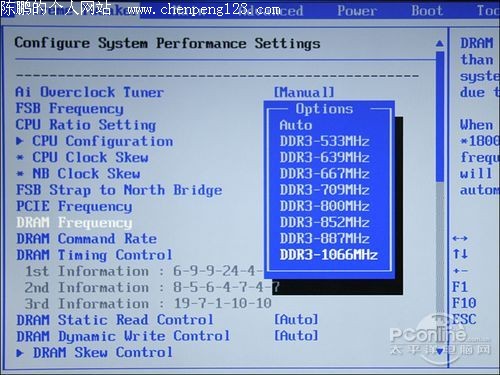Choose DDR3-667MHz option
500x375 pixels.
pos(324,174)
